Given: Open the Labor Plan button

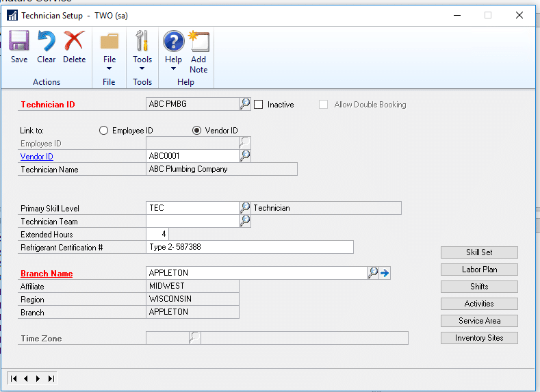Looking at the screenshot, I should click(479, 270).
